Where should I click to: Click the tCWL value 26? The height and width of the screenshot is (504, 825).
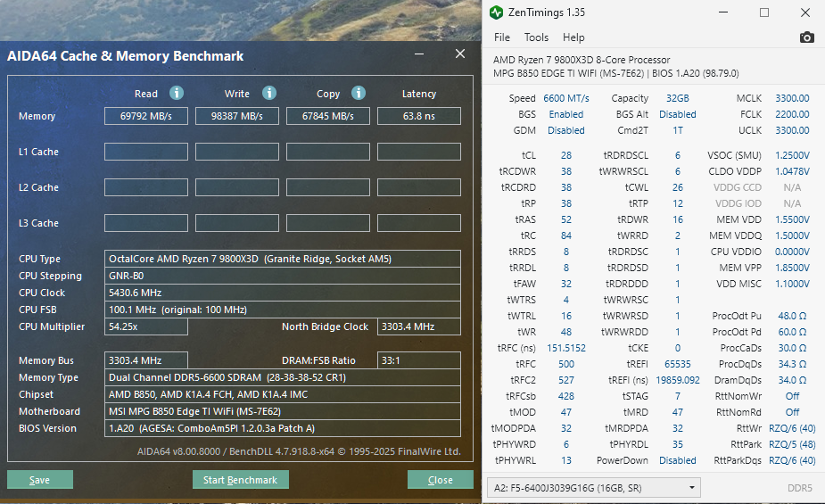tap(678, 187)
